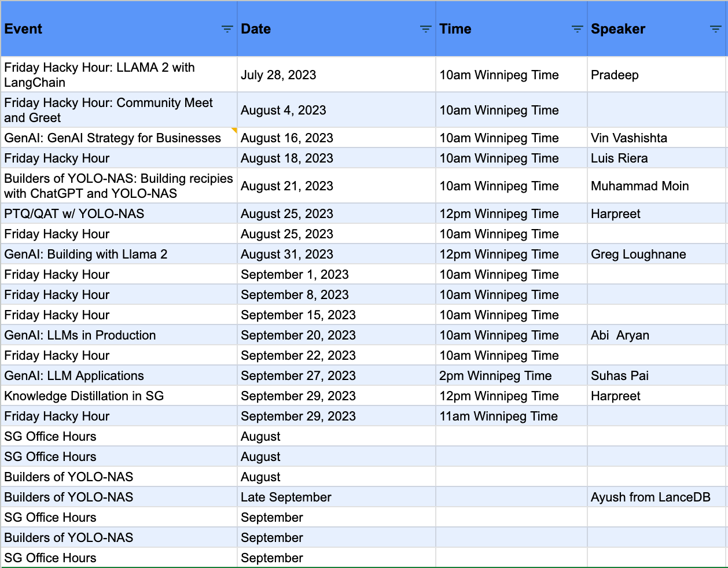
Task: Select the 'GenAI: LLM Applications' event cell
Action: point(119,375)
